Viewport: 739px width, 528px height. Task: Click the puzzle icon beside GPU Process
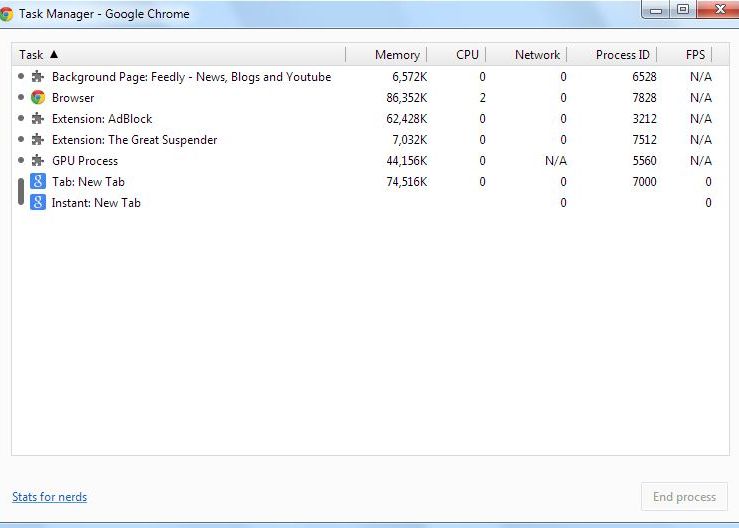(38, 160)
